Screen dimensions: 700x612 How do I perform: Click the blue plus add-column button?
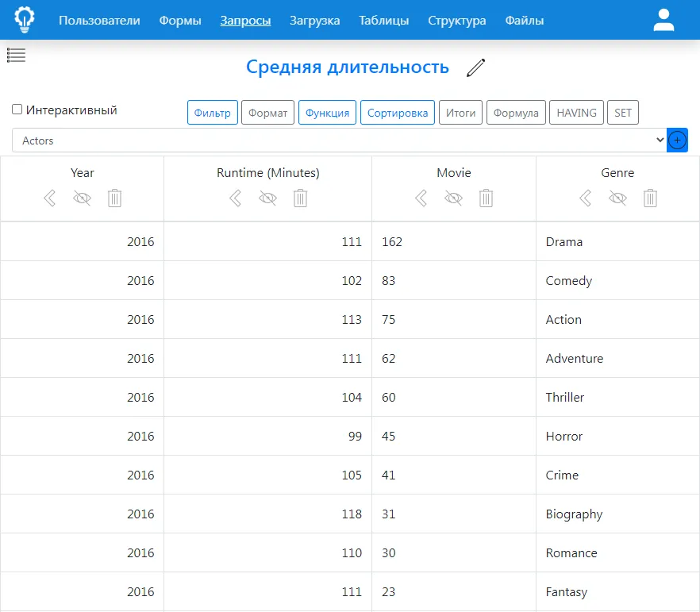coord(677,140)
